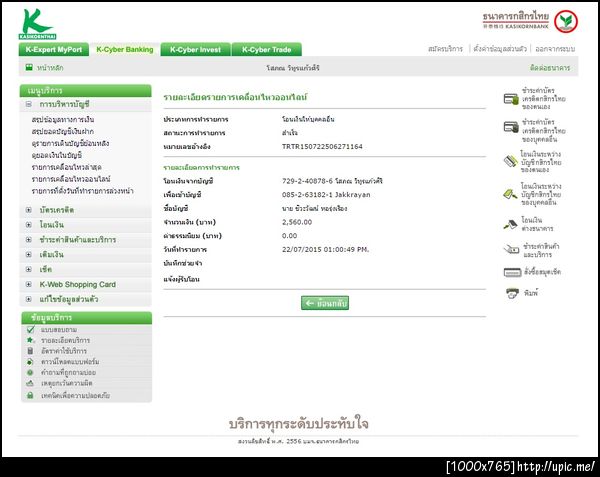The width and height of the screenshot is (600, 477).
Task: Click transfer between own accounts icon
Action: point(510,161)
